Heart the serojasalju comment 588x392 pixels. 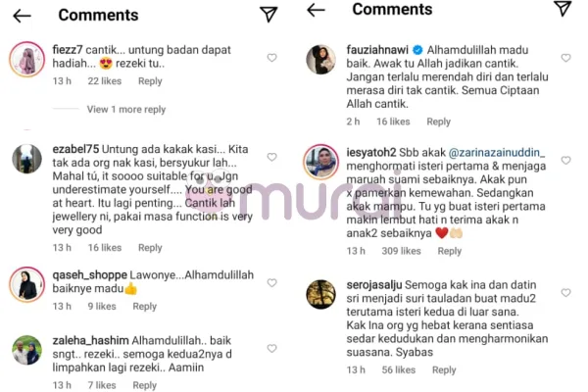[x=565, y=292]
